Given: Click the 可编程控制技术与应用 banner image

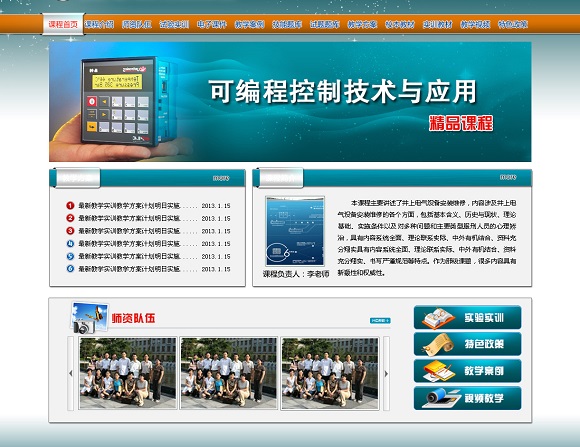Looking at the screenshot, I should (290, 102).
